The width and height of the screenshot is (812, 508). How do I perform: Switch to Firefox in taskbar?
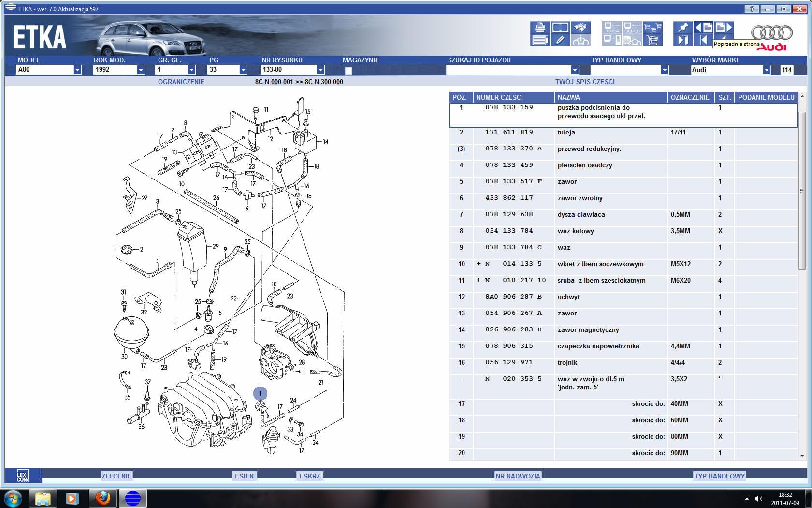pos(102,498)
